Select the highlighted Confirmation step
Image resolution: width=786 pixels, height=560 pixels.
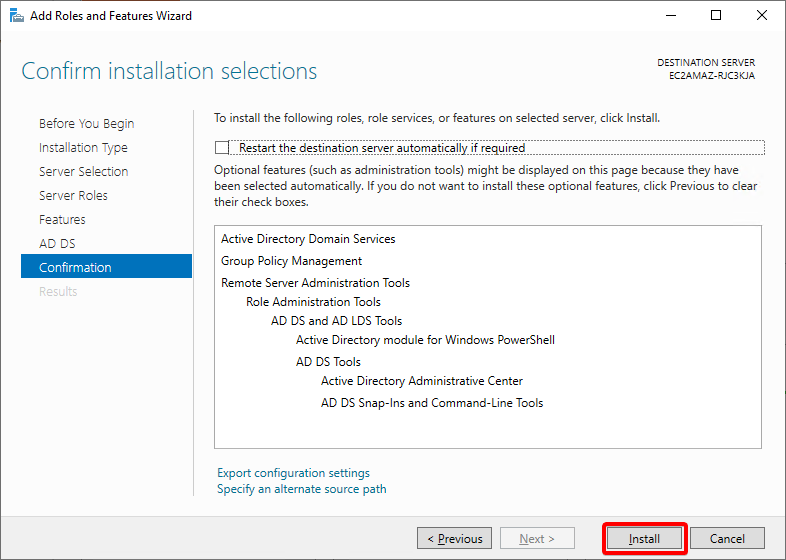tap(106, 266)
